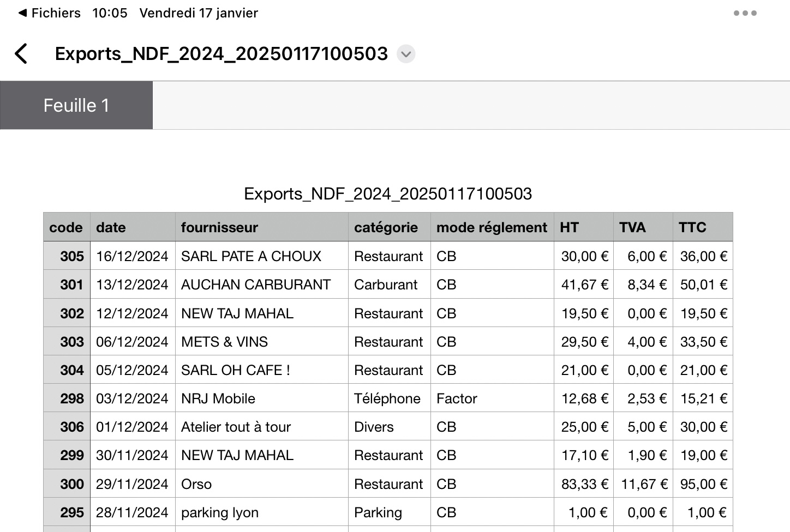Select the 'HT' column header
Screen dimensions: 790x532
[x=584, y=227]
